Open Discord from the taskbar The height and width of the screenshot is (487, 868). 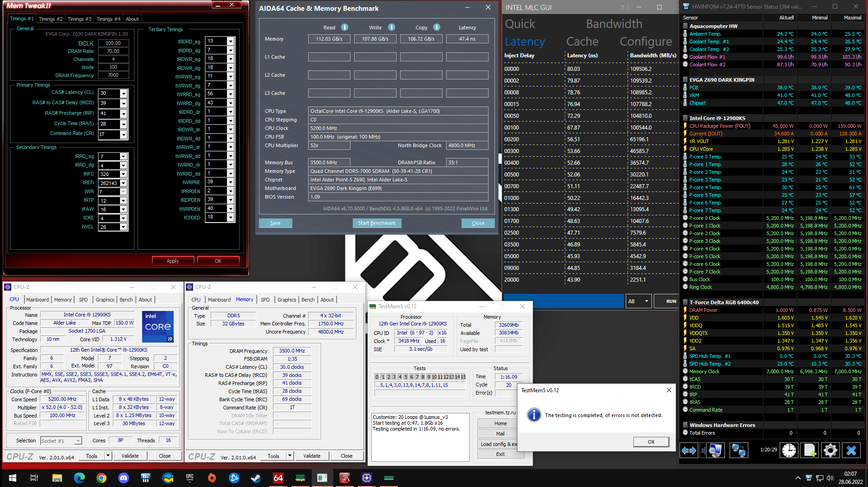(x=123, y=478)
